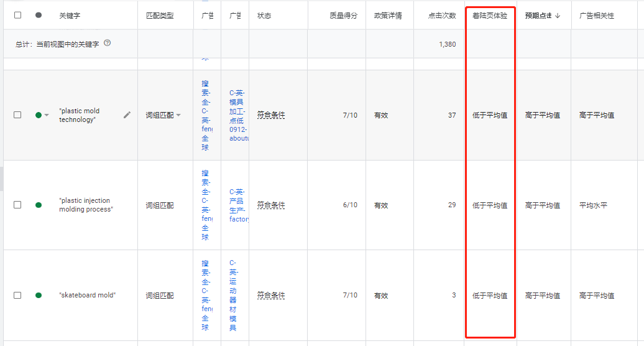Click pencil edit icon for "plastic mold technology"
The height and width of the screenshot is (346, 644).
[127, 115]
